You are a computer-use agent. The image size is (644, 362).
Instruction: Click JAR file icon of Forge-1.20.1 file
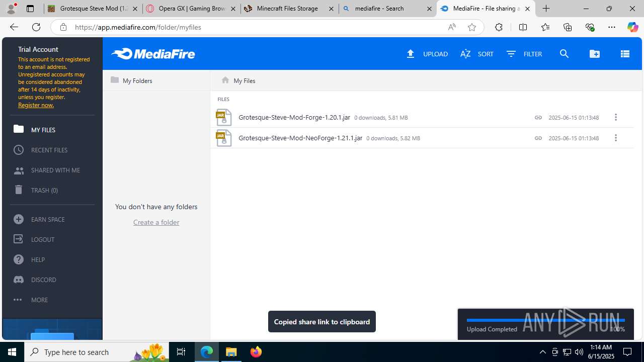(x=223, y=117)
